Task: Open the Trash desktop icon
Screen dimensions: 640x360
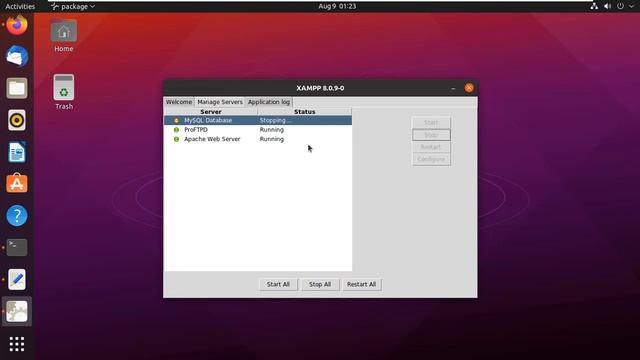Action: coord(64,92)
